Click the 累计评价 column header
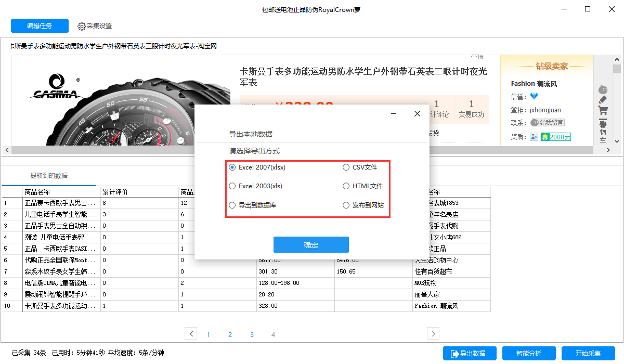Image resolution: width=624 pixels, height=364 pixels. click(139, 192)
